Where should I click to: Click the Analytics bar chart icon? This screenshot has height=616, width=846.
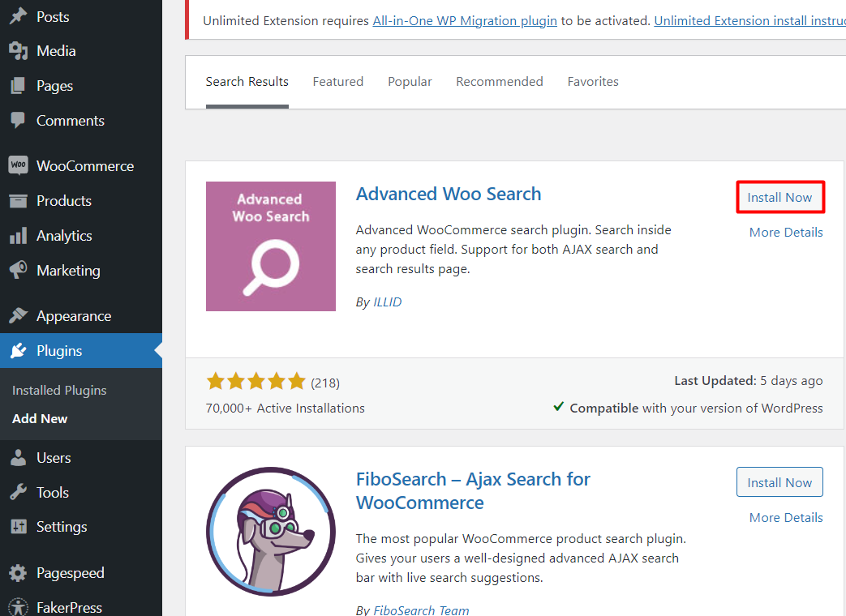pyautogui.click(x=19, y=236)
